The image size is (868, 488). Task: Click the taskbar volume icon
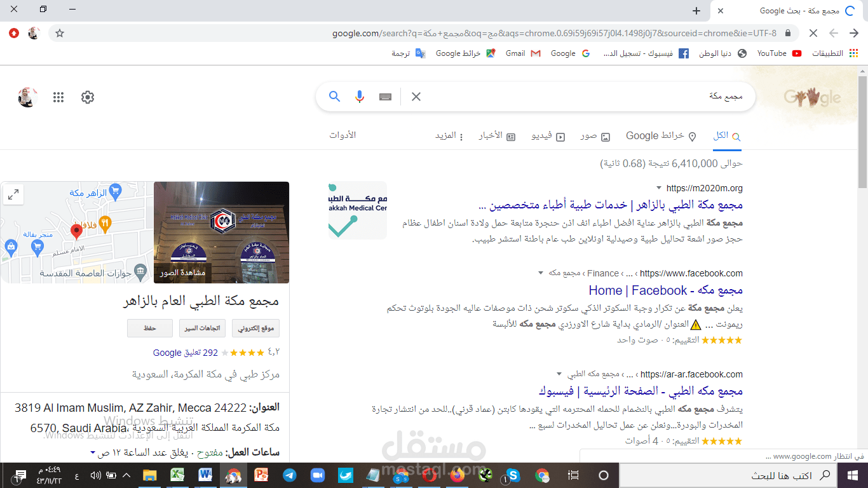[x=96, y=475]
